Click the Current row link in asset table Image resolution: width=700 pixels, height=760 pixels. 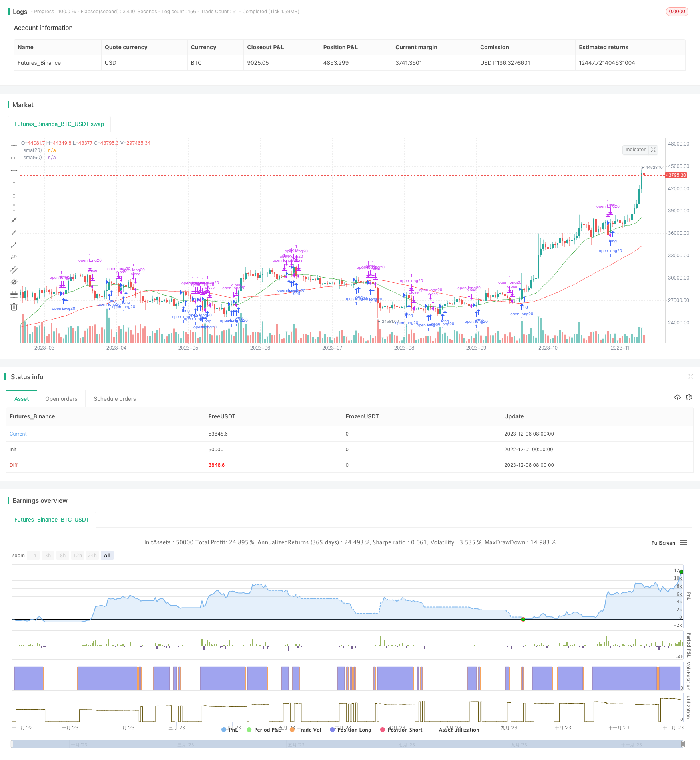(18, 434)
